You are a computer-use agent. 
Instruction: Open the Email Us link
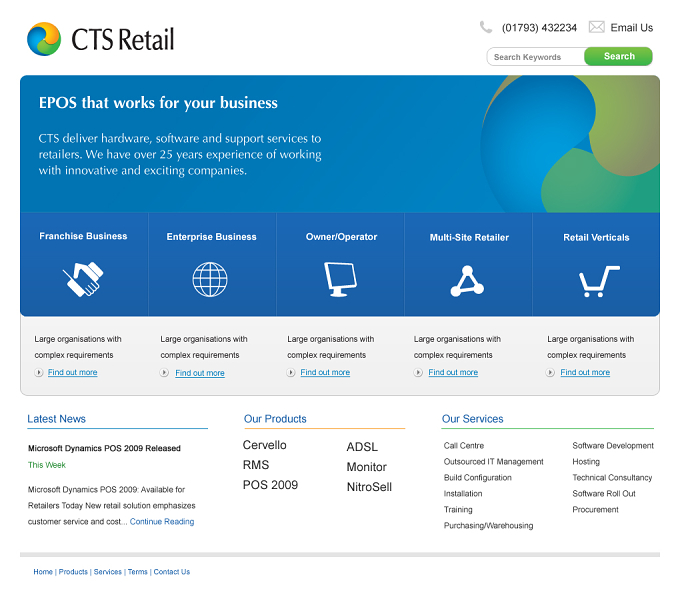[x=631, y=28]
